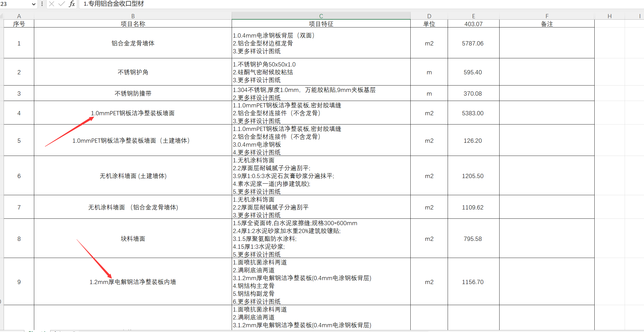
Task: Click the formula bar confirm checkmark icon
Action: tap(61, 4)
